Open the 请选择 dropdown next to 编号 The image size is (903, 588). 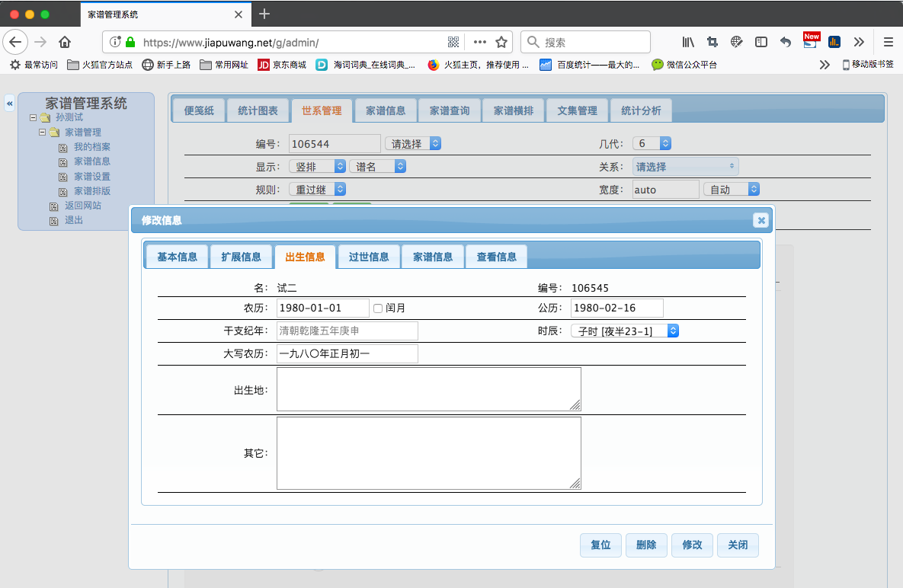tap(413, 143)
